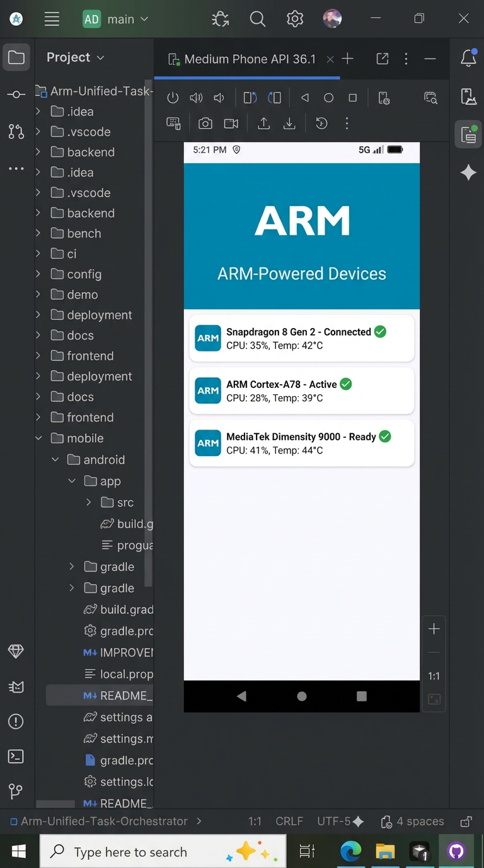Zoom in emulator with plus button
Screen dimensions: 484x868
434,629
